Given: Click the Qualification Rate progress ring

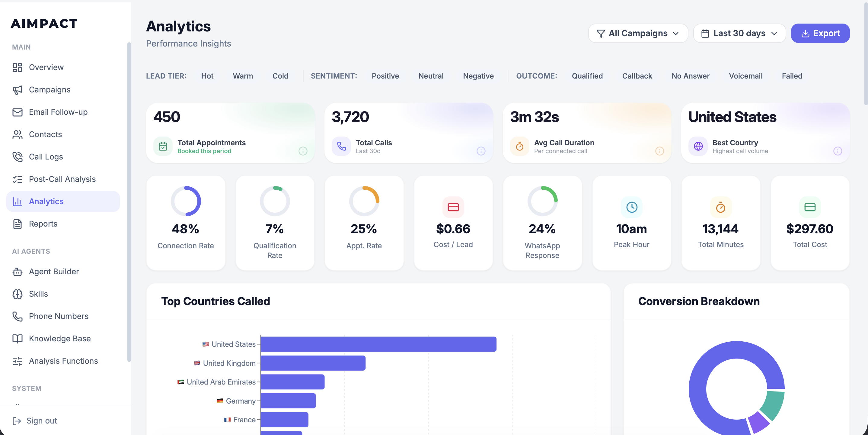Looking at the screenshot, I should pyautogui.click(x=275, y=201).
